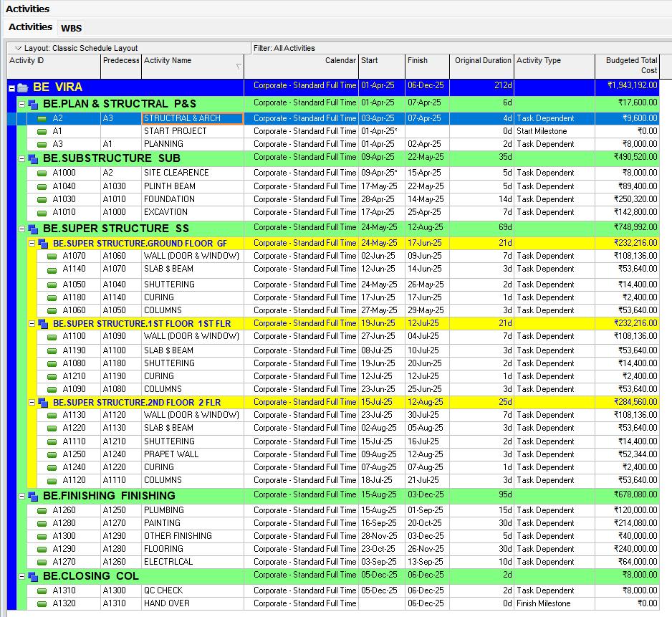Image resolution: width=672 pixels, height=617 pixels.
Task: Select the SITE CLEARENCE activity name
Action: pos(176,173)
